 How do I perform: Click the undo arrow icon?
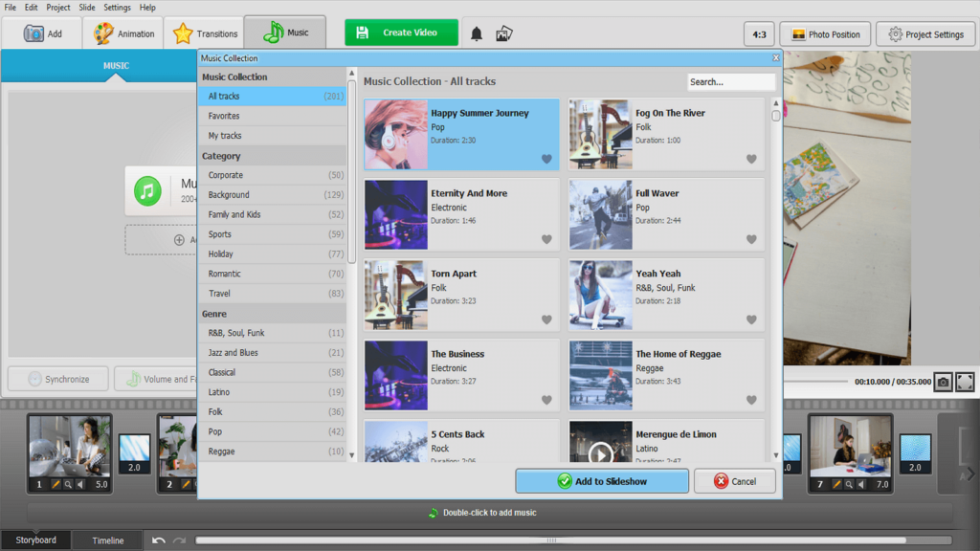pos(159,540)
